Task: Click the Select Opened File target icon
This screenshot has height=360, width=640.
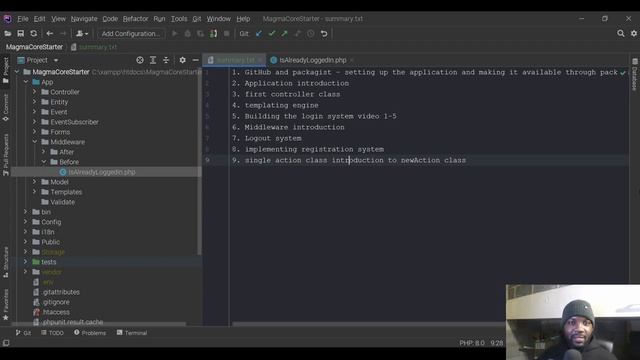Action: coord(140,60)
